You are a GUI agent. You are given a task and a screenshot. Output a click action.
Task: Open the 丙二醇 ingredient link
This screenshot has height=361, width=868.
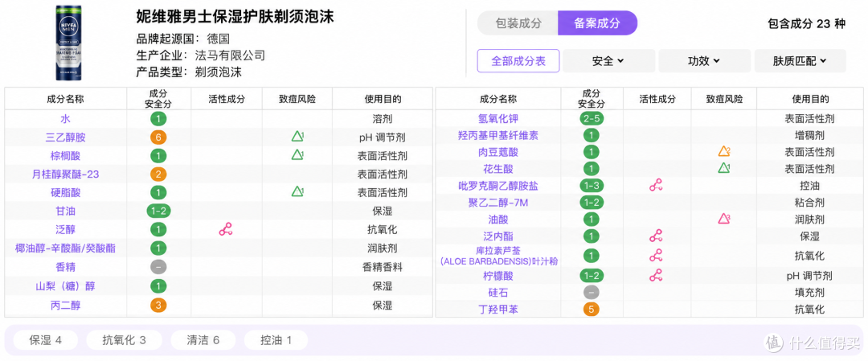pyautogui.click(x=65, y=305)
